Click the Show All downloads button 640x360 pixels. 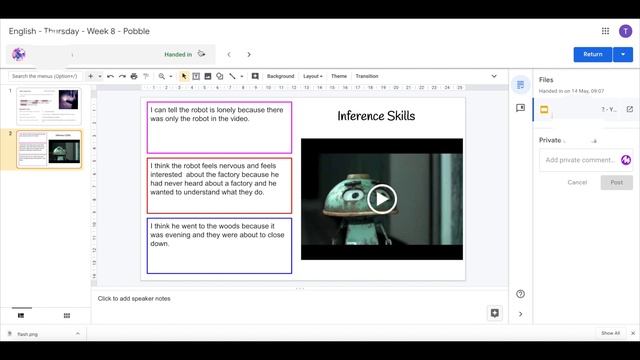(610, 333)
